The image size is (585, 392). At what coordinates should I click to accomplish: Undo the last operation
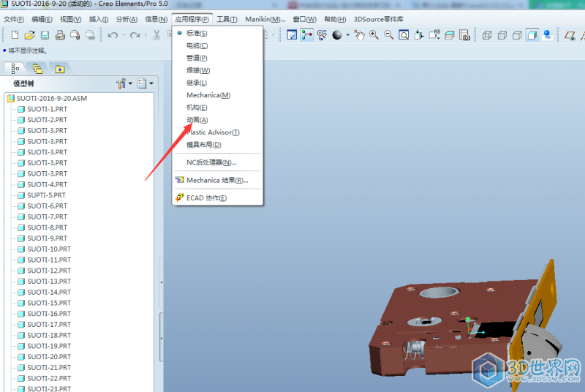113,35
